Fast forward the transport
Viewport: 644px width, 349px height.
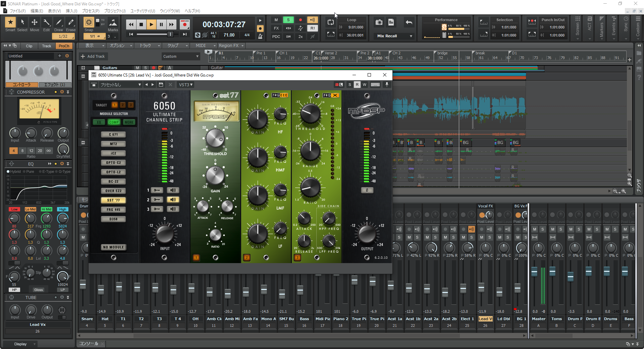(171, 24)
